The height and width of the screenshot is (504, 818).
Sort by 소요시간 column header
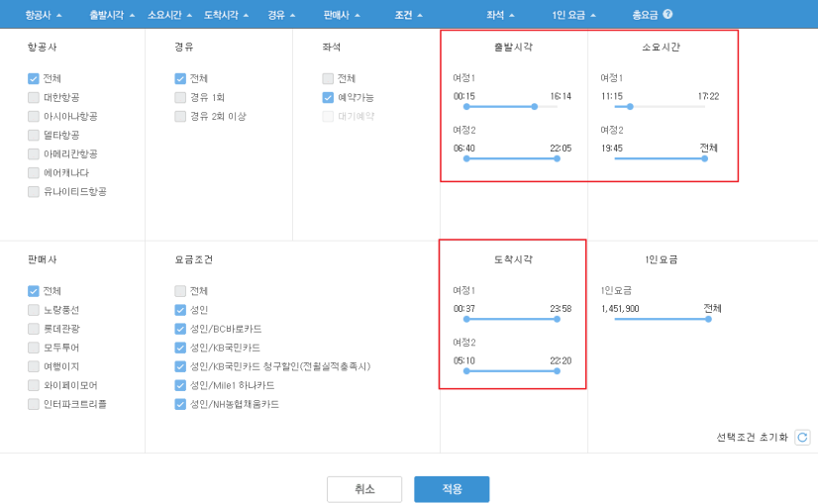click(169, 15)
